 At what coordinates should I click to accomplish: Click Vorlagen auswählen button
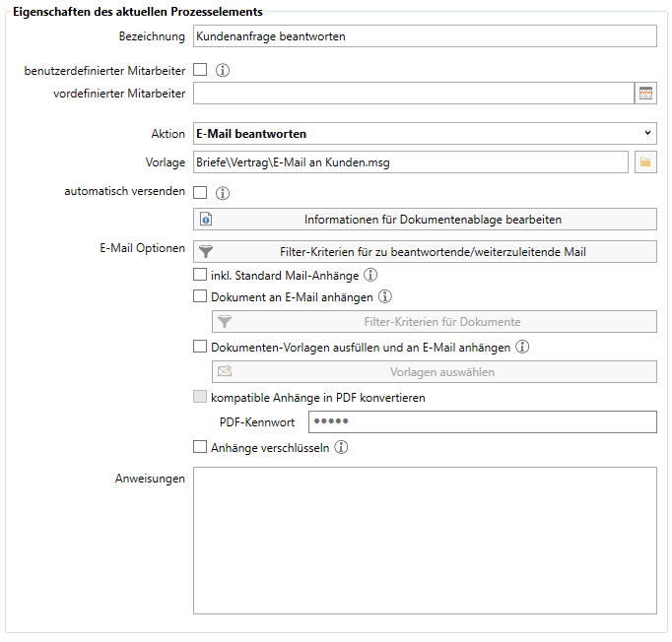[435, 372]
